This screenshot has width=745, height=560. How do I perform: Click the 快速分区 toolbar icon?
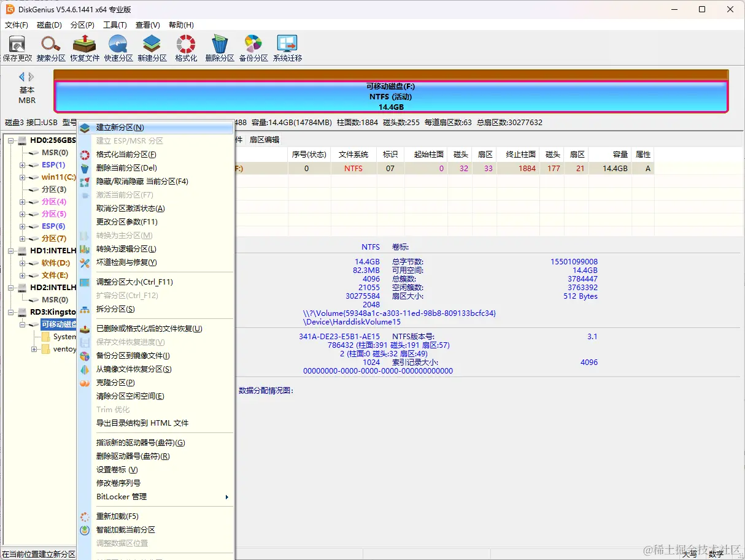pos(118,48)
